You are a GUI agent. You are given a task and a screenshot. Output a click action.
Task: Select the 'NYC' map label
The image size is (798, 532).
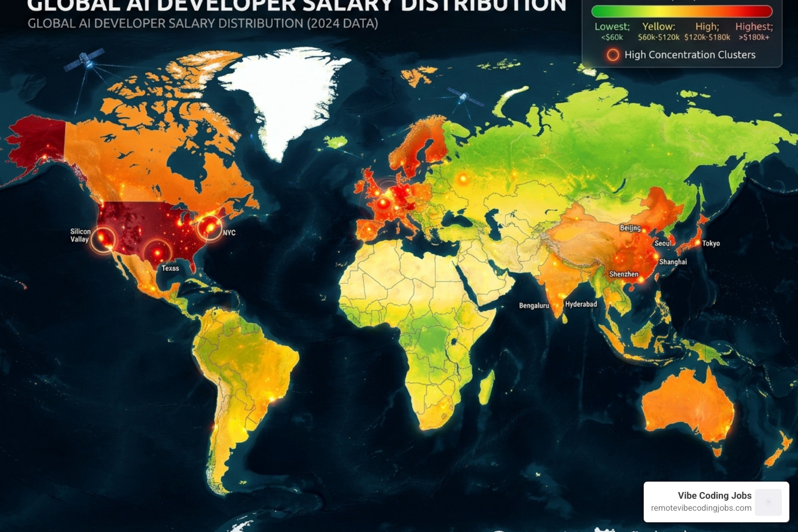229,233
